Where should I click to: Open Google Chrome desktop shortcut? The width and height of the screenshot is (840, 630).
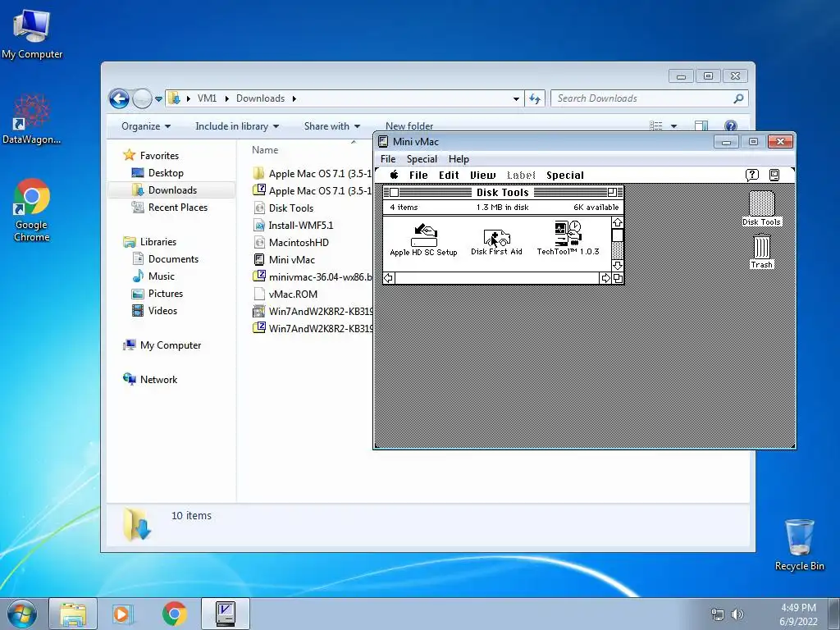point(32,210)
